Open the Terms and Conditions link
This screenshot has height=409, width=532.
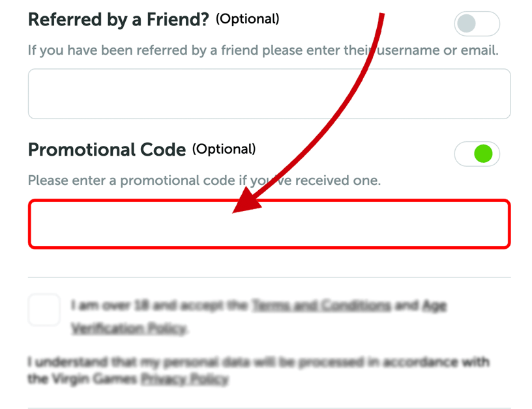tap(321, 305)
